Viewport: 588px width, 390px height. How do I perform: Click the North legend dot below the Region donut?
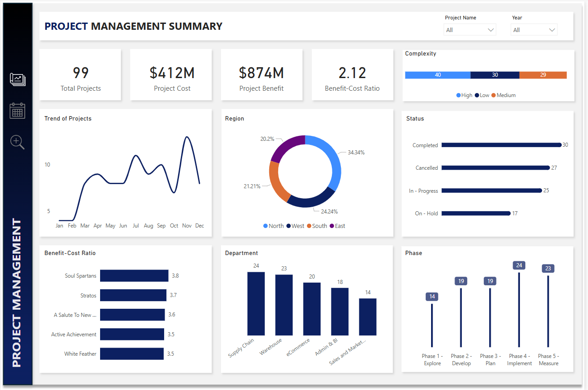(265, 226)
